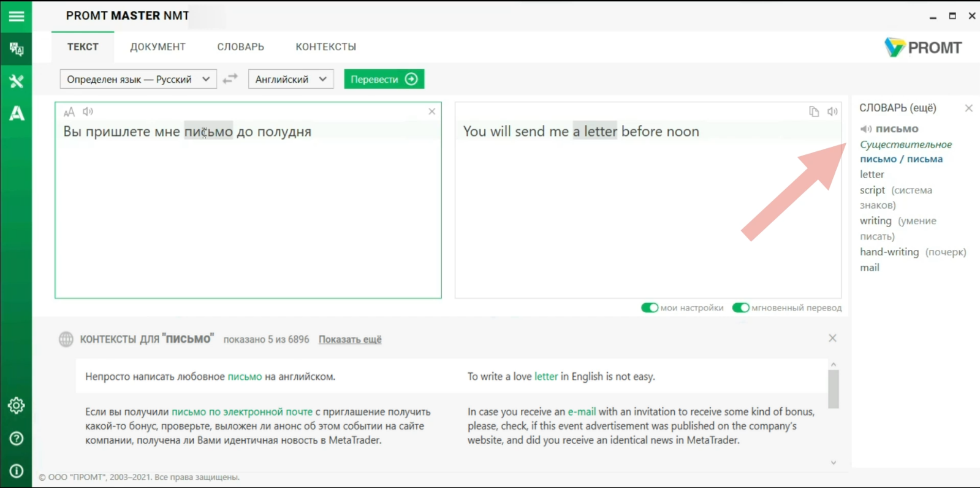Minimize the PROMT window
980x488 pixels.
click(x=933, y=17)
